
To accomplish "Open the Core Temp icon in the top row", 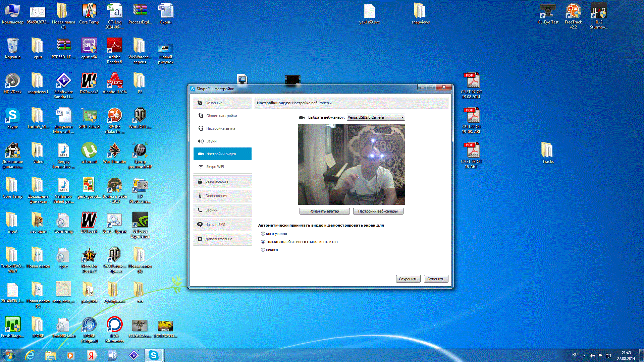I will (89, 14).
